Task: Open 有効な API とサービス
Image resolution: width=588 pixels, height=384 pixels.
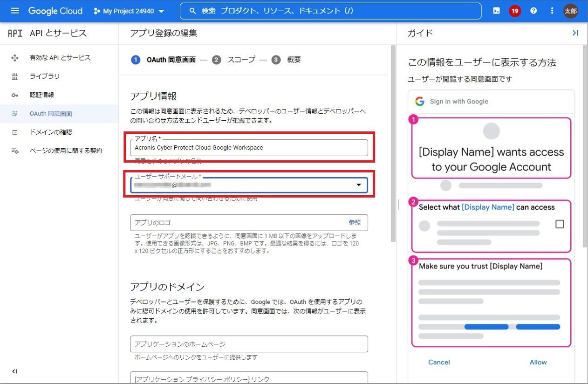Action: click(x=59, y=58)
